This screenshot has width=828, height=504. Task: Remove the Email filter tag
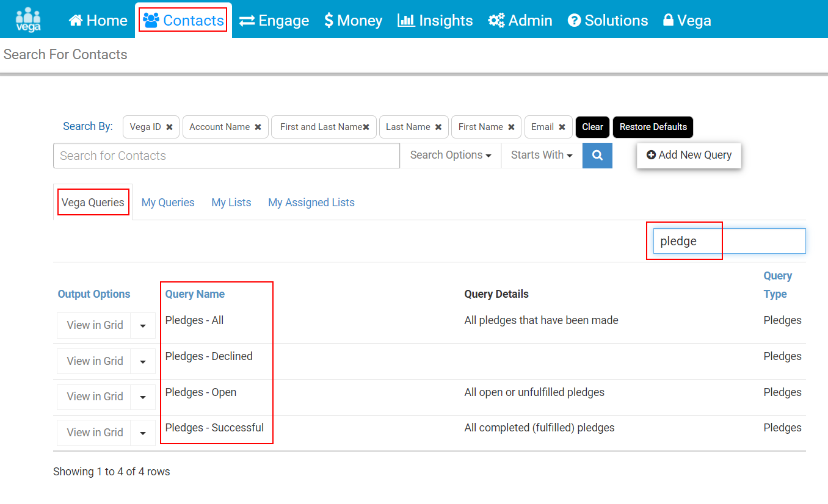coord(562,127)
